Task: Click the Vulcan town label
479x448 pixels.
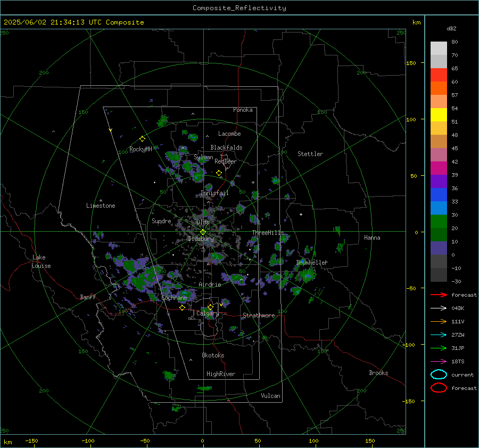Action: [270, 396]
